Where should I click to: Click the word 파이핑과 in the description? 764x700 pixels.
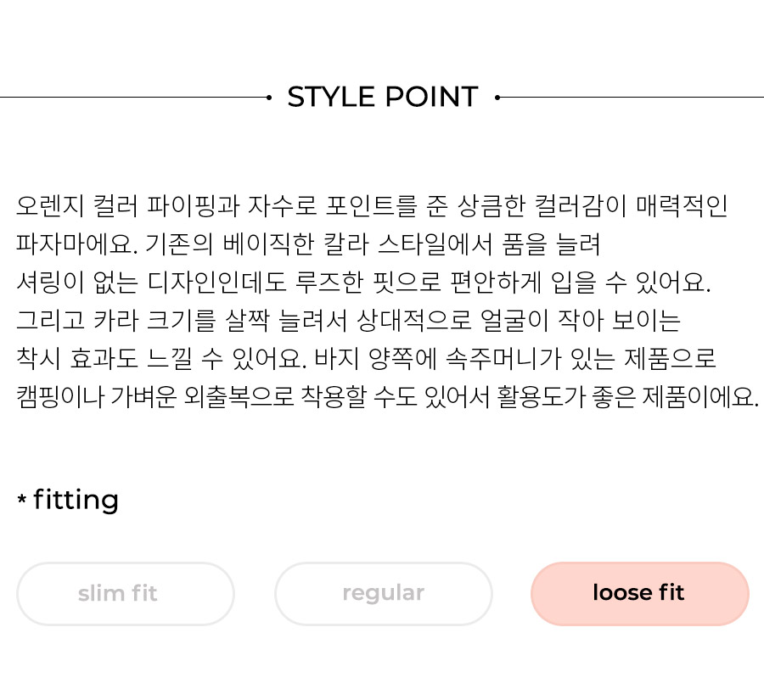pos(193,205)
